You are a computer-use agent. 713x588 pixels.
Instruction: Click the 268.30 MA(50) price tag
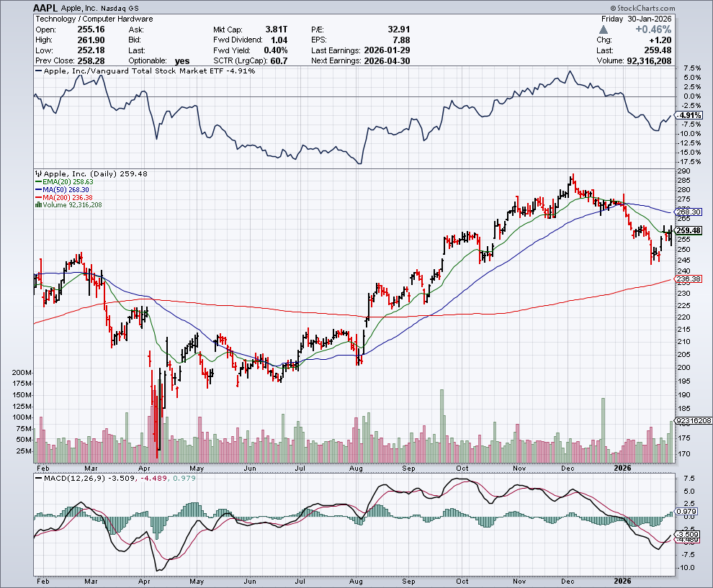click(x=688, y=212)
